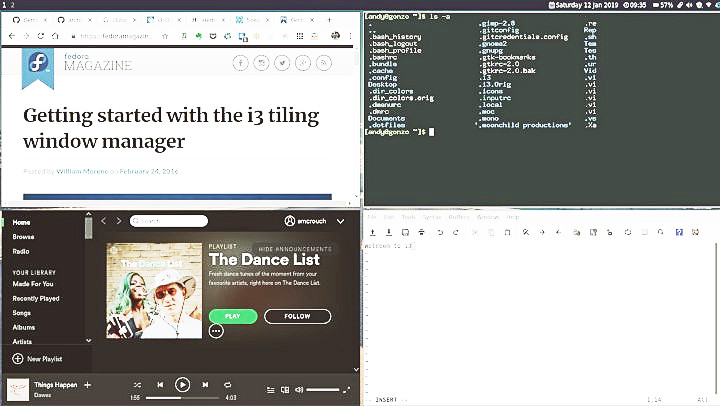Viewport: 720px width, 406px height.
Task: Click the print icon in gVim toolbar
Action: tap(420, 232)
